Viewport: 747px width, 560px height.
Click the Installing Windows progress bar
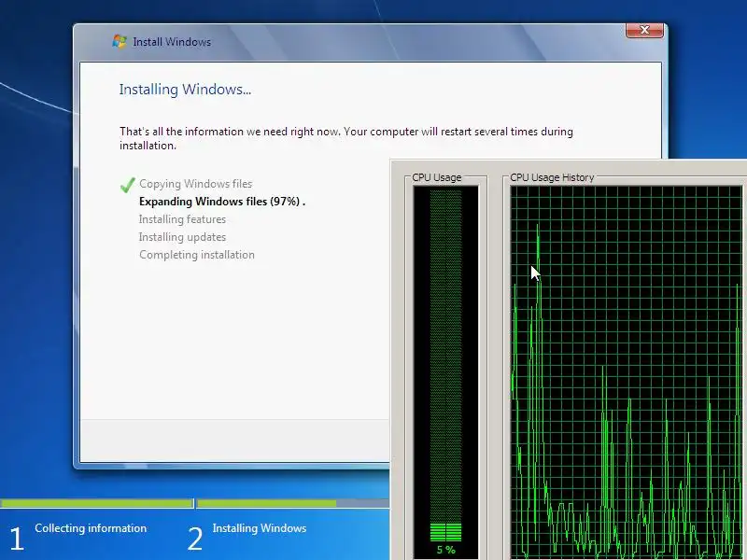[x=293, y=503]
